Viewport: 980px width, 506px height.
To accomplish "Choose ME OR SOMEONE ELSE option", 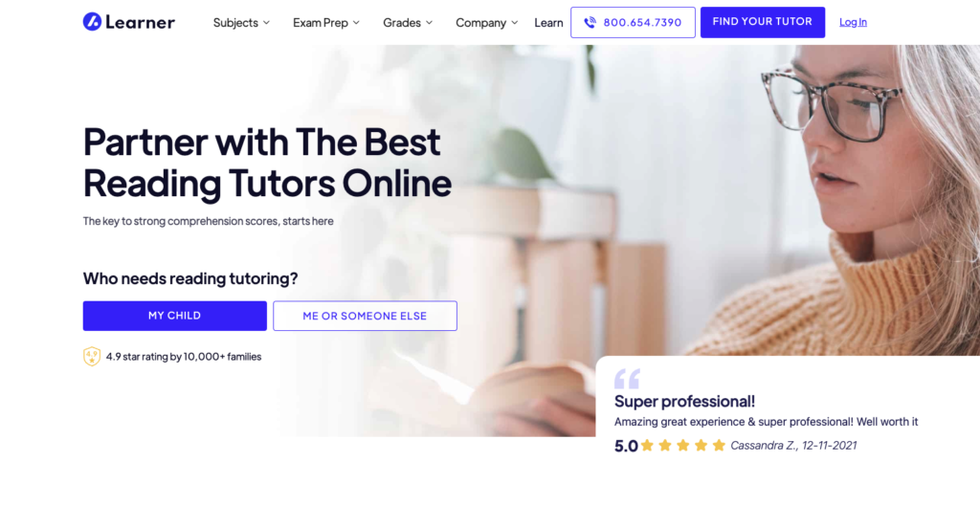I will point(365,316).
